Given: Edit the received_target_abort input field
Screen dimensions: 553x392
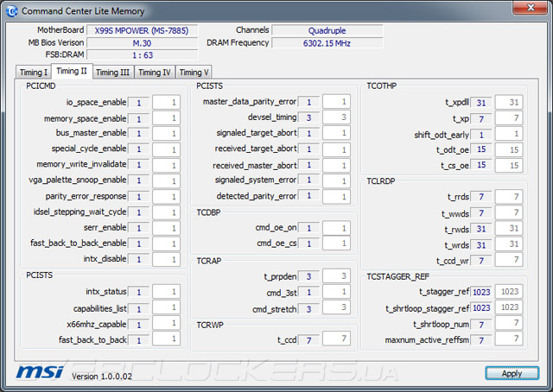Looking at the screenshot, I should pyautogui.click(x=336, y=149).
